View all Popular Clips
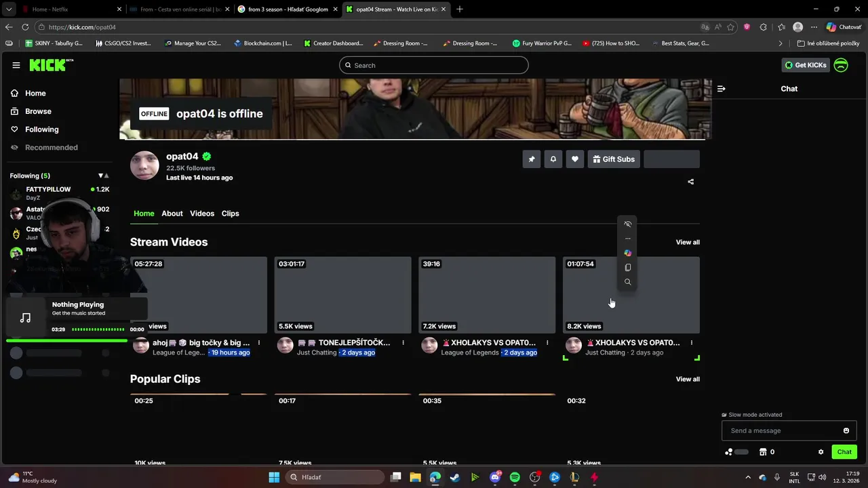Image resolution: width=868 pixels, height=488 pixels. tap(688, 379)
